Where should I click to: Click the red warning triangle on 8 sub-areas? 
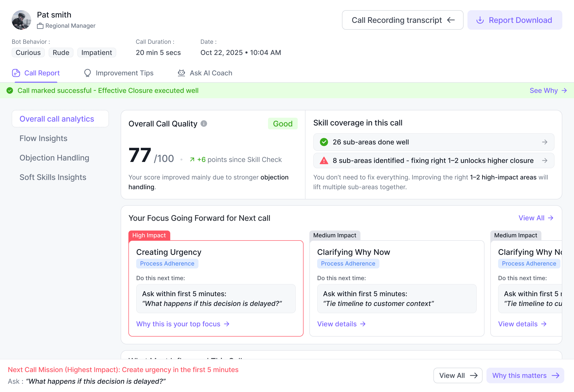point(324,160)
